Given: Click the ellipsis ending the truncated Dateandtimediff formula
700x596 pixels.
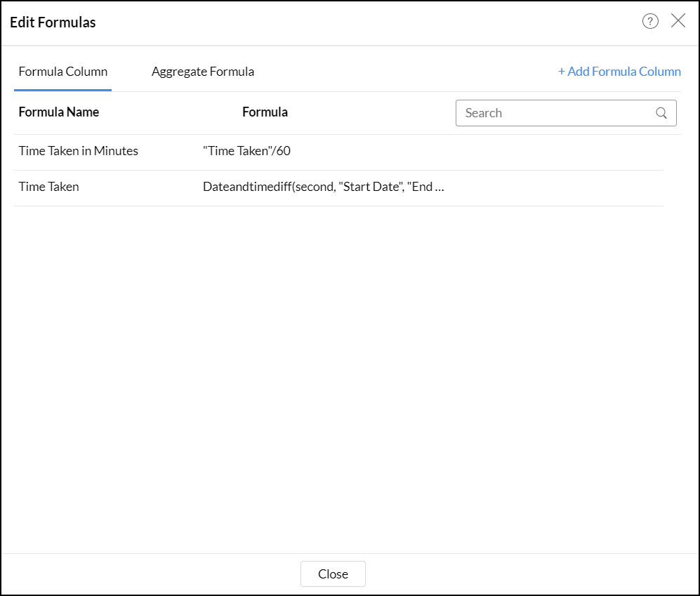Looking at the screenshot, I should point(440,187).
